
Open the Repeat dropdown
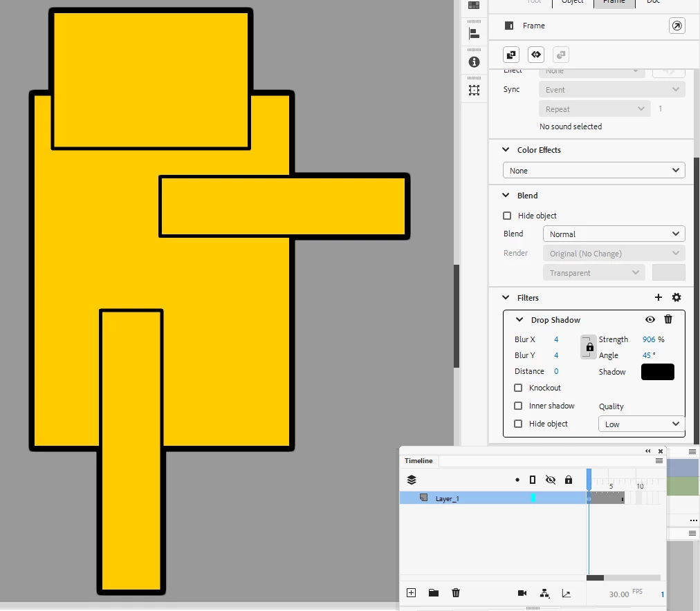pos(594,109)
